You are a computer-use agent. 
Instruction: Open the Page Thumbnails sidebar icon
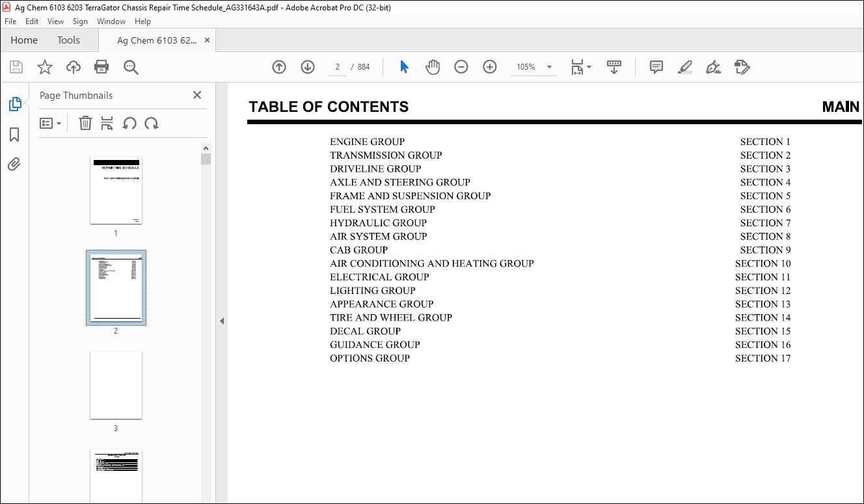pyautogui.click(x=14, y=103)
